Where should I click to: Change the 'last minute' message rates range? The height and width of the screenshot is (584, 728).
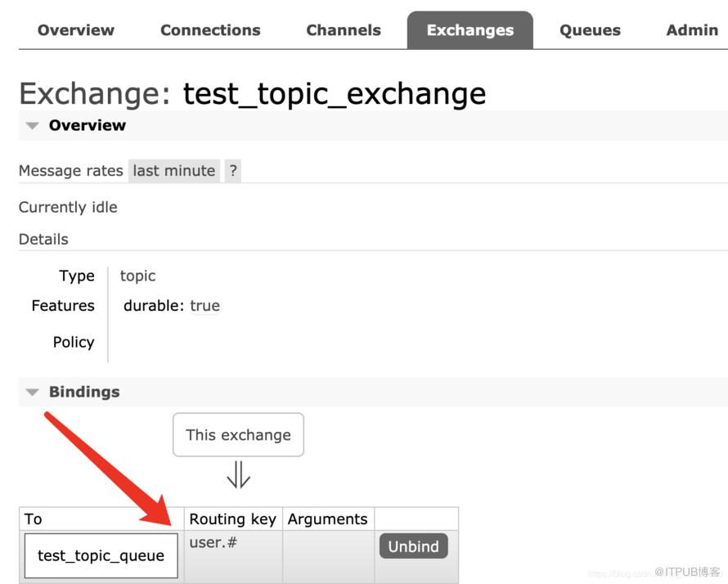coord(174,171)
